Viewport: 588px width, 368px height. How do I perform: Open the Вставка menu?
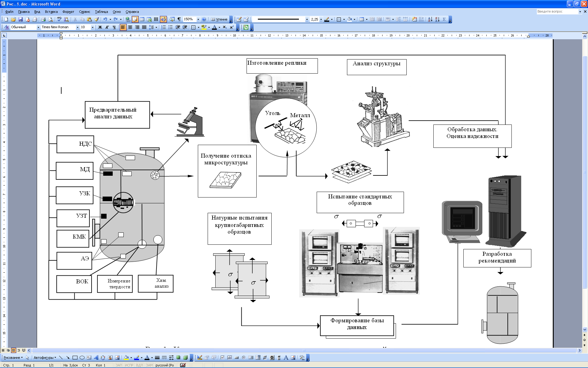(51, 12)
